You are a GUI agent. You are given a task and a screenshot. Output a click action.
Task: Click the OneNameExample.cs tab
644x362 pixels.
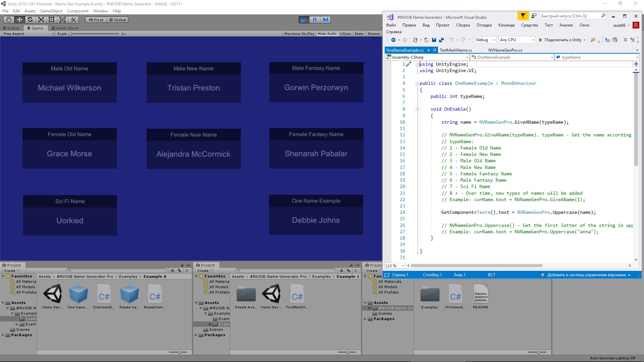[x=405, y=50]
